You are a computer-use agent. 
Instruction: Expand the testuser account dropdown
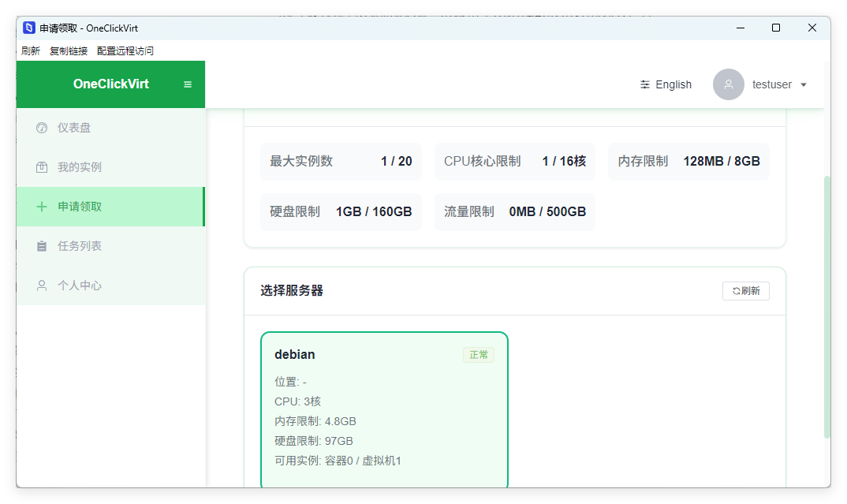803,84
